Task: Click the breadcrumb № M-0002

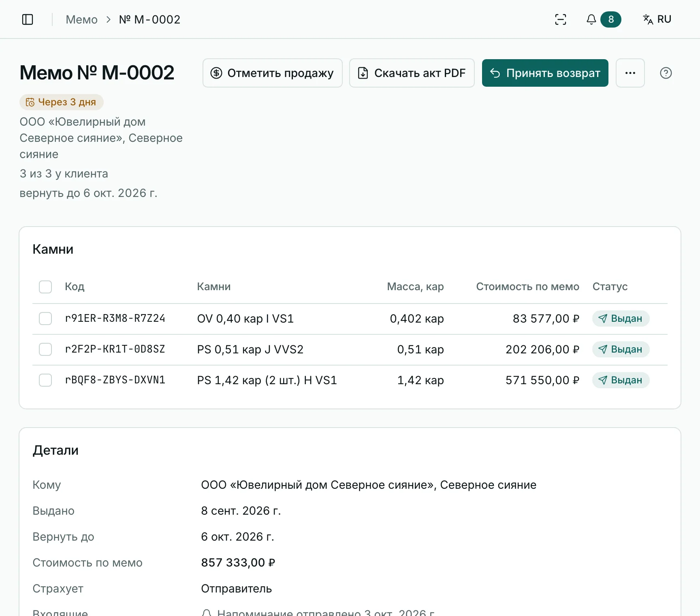Action: 149,19
